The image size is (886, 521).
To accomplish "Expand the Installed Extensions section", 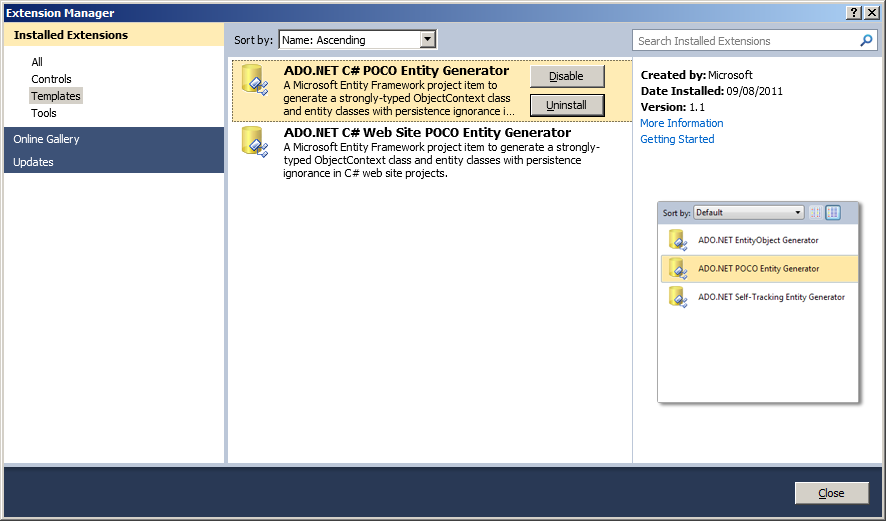I will [70, 35].
